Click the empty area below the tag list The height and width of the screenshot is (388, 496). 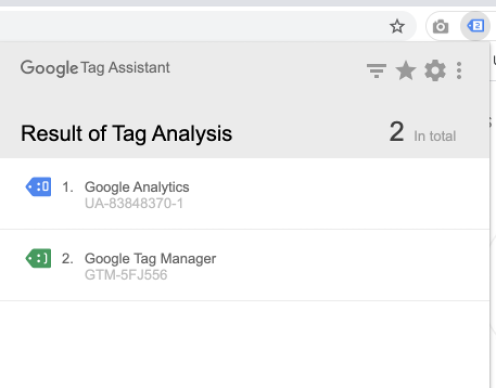[x=245, y=343]
